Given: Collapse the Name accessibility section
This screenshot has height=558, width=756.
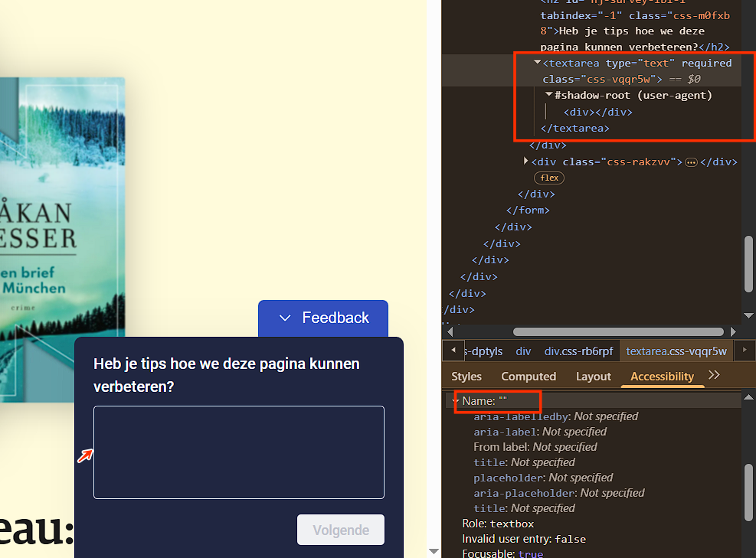Looking at the screenshot, I should tap(456, 401).
